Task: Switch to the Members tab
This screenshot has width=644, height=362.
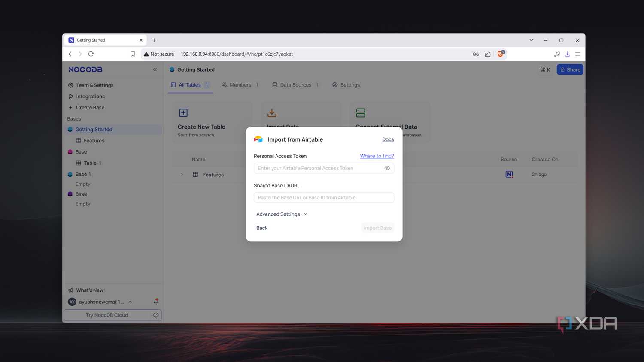Action: (x=240, y=85)
